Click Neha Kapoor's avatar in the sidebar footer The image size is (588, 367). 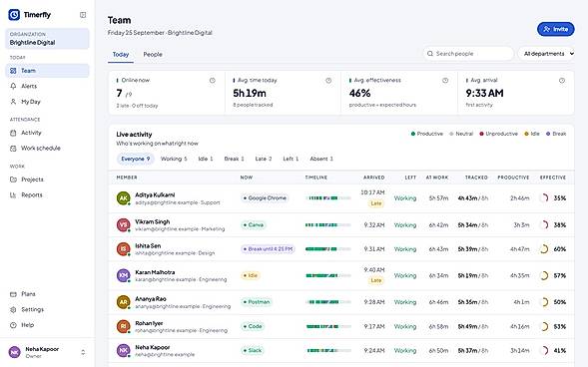pyautogui.click(x=14, y=352)
